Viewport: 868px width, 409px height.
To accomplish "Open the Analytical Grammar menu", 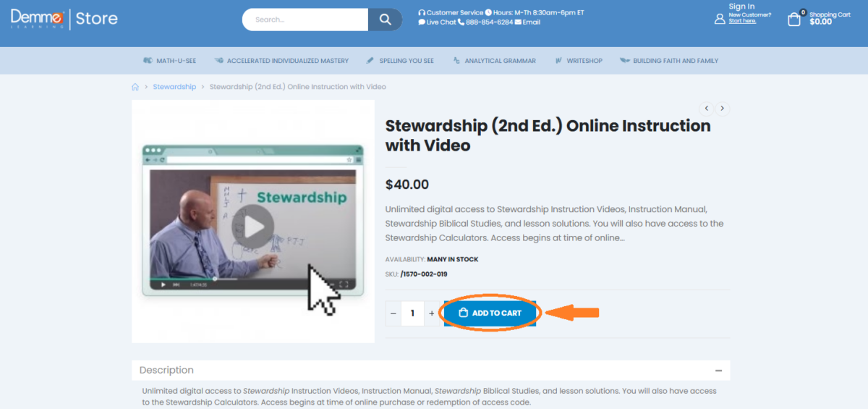I will (x=495, y=61).
